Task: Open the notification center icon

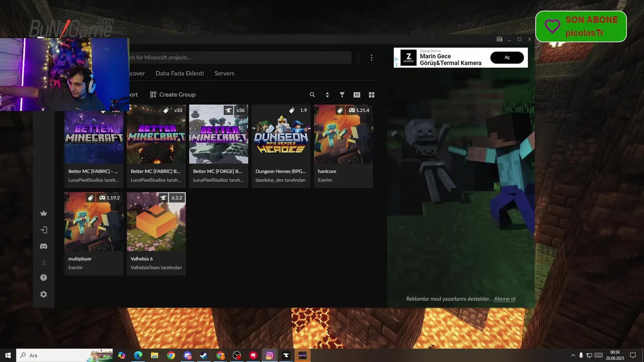Action: click(633, 355)
